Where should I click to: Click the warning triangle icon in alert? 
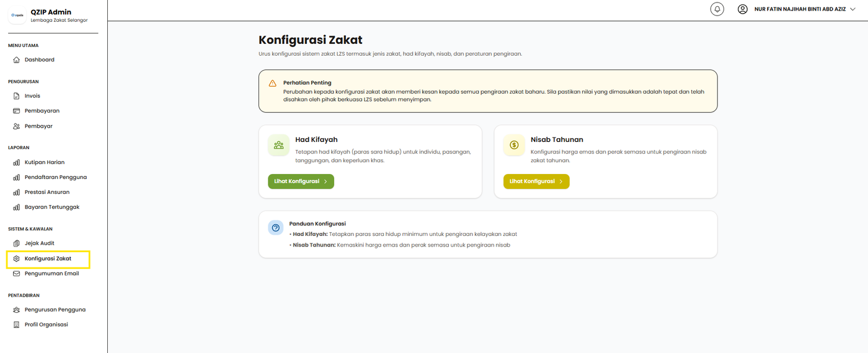272,83
